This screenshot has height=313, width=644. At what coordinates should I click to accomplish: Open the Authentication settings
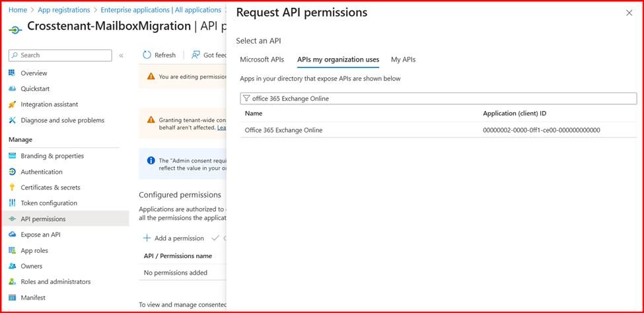click(x=42, y=172)
